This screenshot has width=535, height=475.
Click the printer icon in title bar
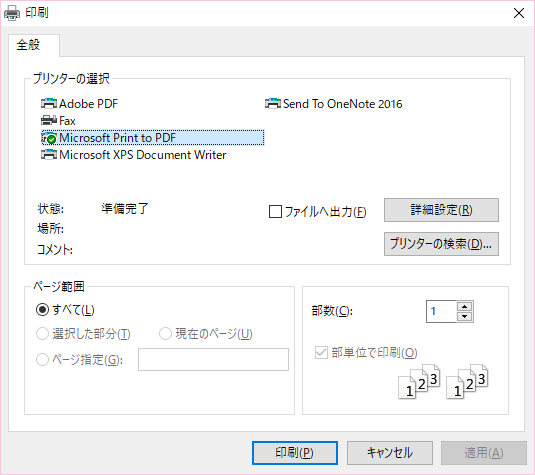click(12, 13)
